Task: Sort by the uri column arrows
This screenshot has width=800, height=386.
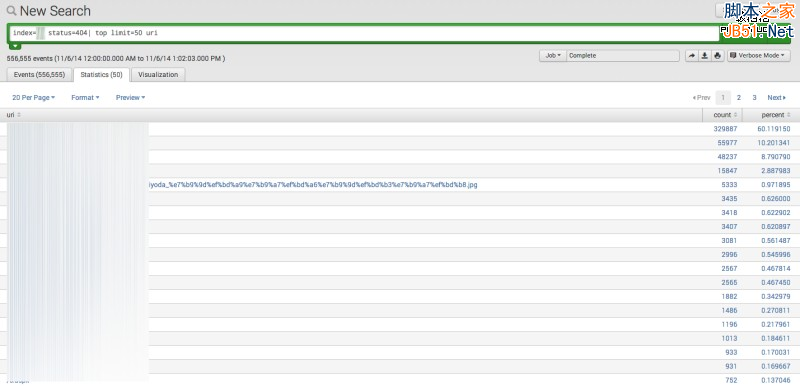Action: click(19, 115)
